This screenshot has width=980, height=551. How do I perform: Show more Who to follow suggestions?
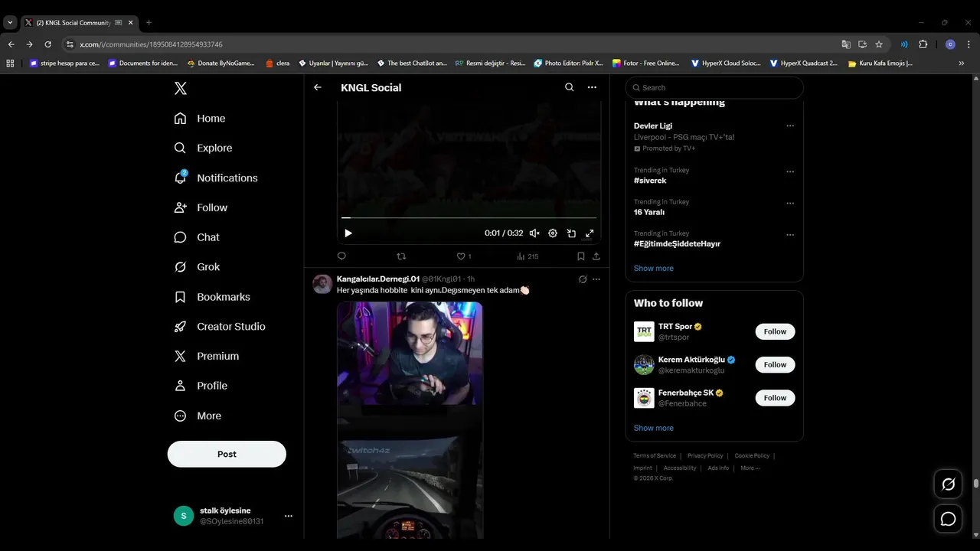654,428
